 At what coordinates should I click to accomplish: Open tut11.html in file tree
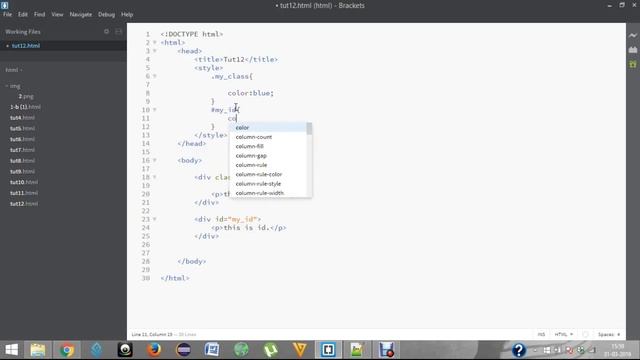point(24,193)
